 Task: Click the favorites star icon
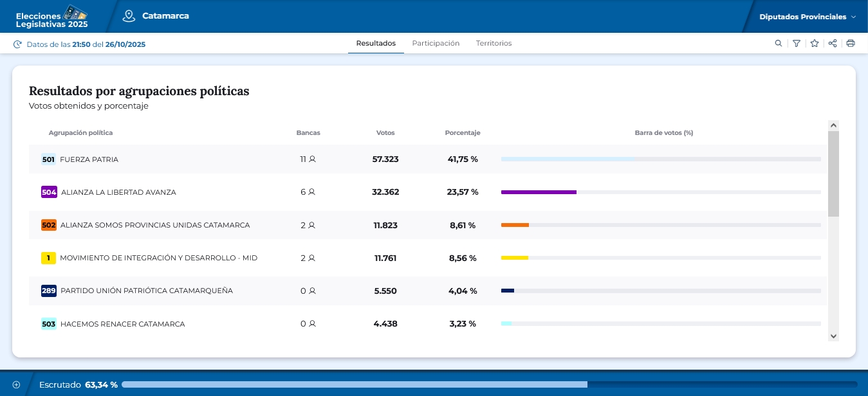tap(815, 43)
